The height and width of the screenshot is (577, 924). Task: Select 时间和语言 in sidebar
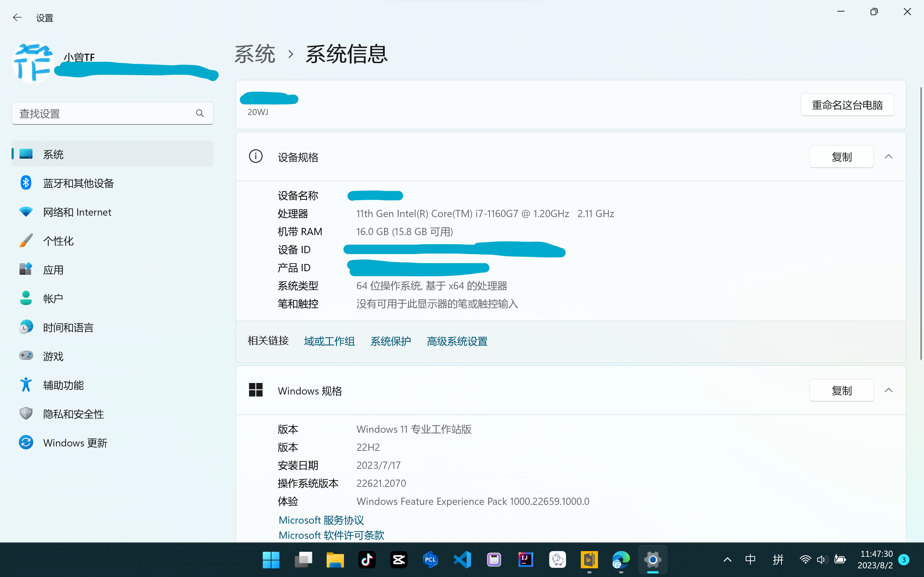(x=68, y=327)
